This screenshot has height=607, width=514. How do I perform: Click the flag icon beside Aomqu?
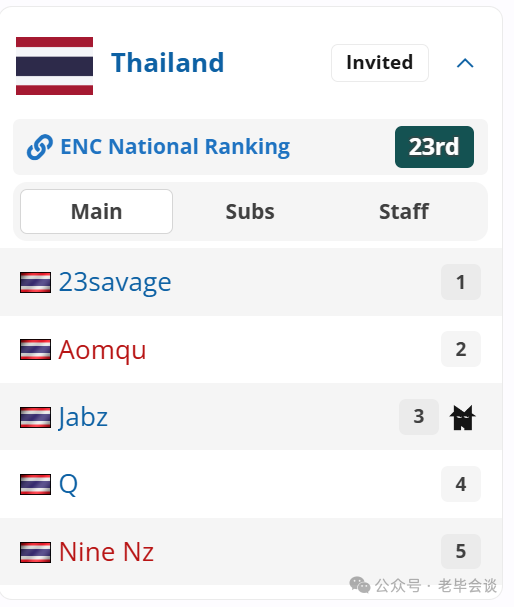(35, 350)
